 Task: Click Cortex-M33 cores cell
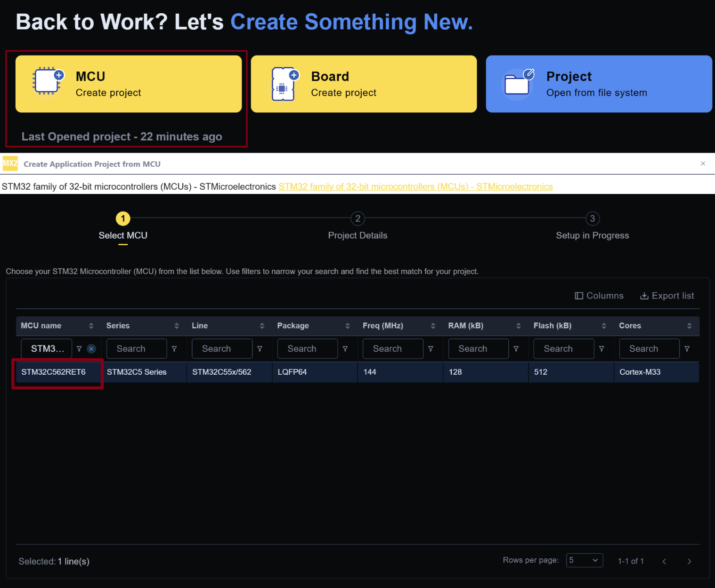pos(657,372)
